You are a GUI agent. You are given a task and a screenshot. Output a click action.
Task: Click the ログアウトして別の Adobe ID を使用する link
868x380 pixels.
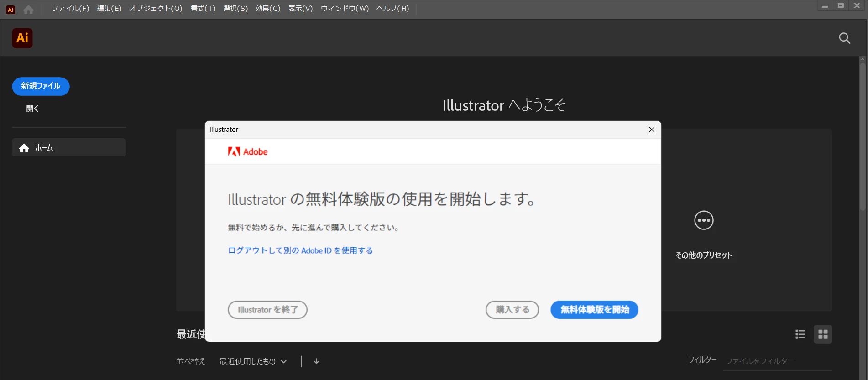[300, 250]
